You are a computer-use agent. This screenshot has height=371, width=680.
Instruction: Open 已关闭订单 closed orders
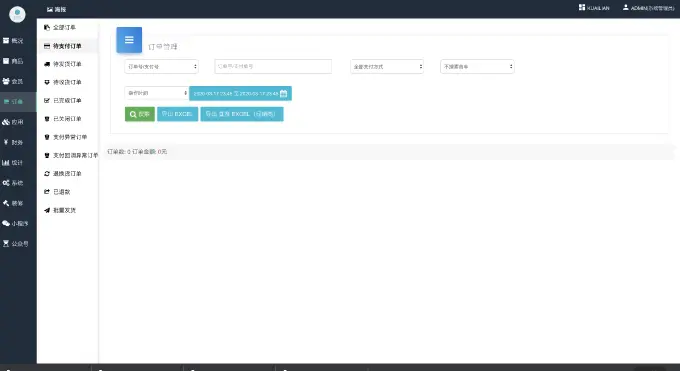[63, 119]
